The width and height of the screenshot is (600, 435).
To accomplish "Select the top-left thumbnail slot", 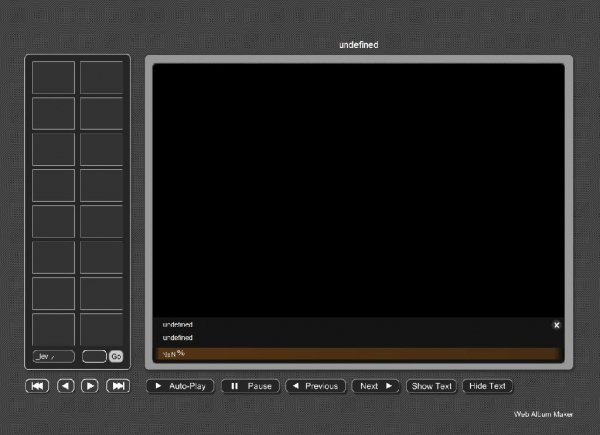I will [x=53, y=77].
